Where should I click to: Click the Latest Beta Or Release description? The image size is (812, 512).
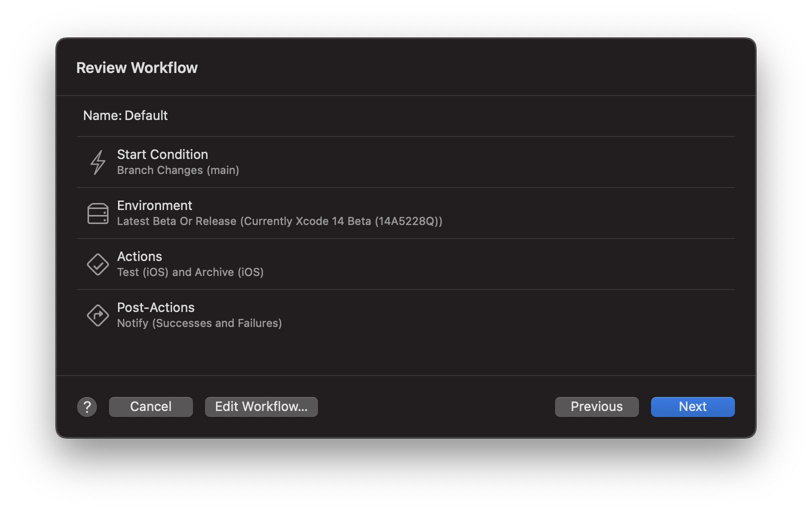[x=280, y=221]
